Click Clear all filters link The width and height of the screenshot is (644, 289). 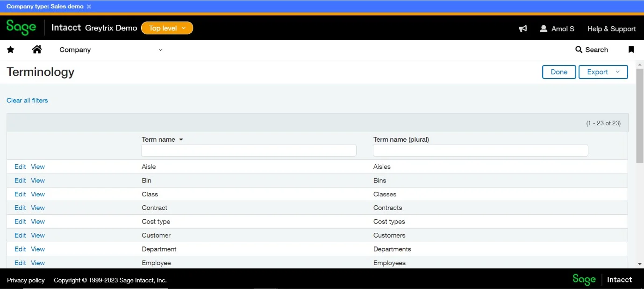click(x=27, y=100)
